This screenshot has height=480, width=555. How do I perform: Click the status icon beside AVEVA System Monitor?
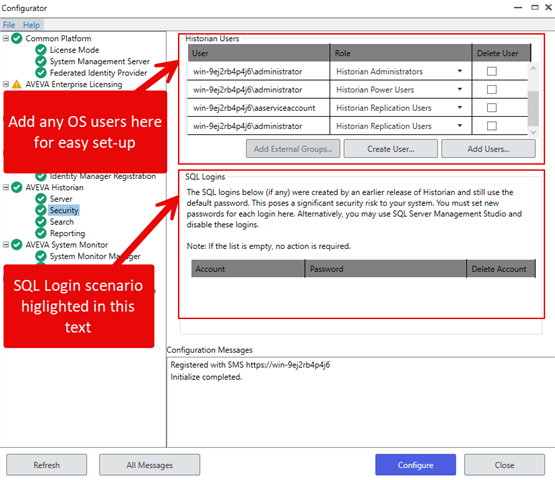pos(17,245)
